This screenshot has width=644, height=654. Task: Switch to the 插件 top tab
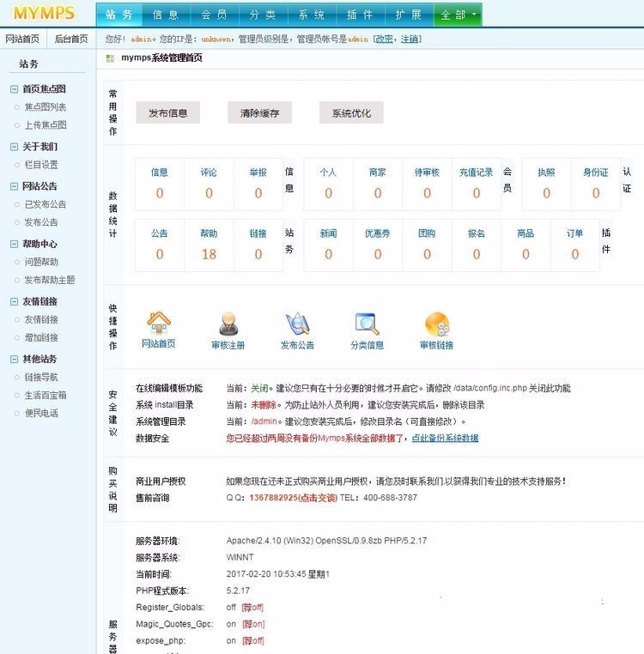click(x=360, y=15)
